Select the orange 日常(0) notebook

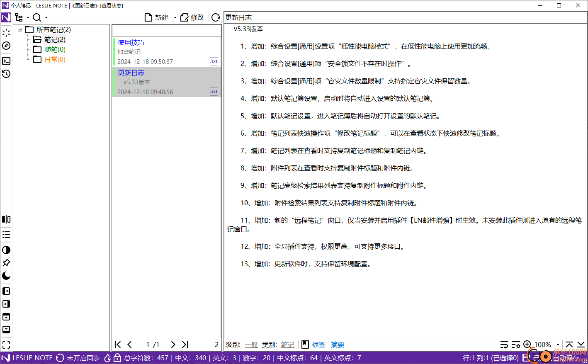[x=55, y=60]
